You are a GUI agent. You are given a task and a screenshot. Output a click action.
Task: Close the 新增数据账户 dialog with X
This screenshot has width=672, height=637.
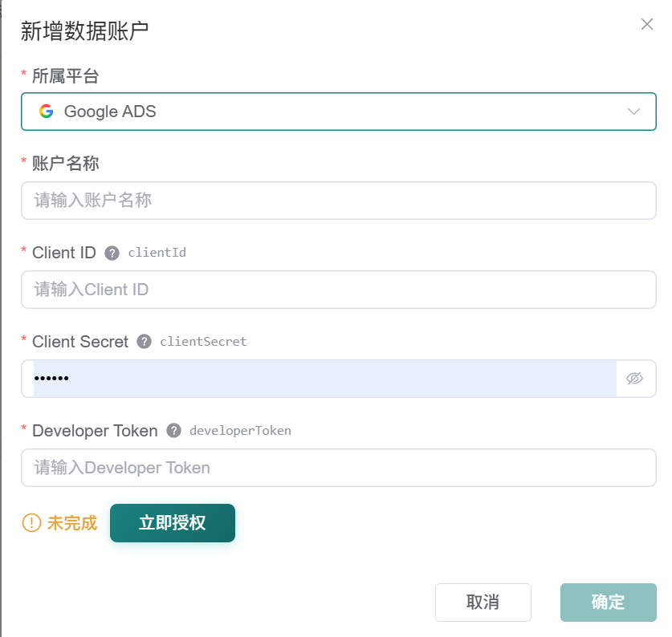click(647, 24)
